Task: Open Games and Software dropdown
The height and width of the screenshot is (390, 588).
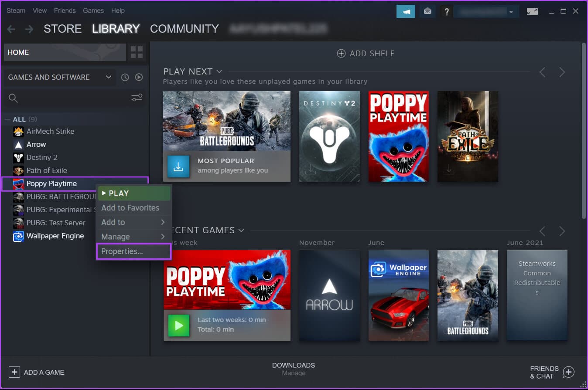Action: [x=60, y=77]
